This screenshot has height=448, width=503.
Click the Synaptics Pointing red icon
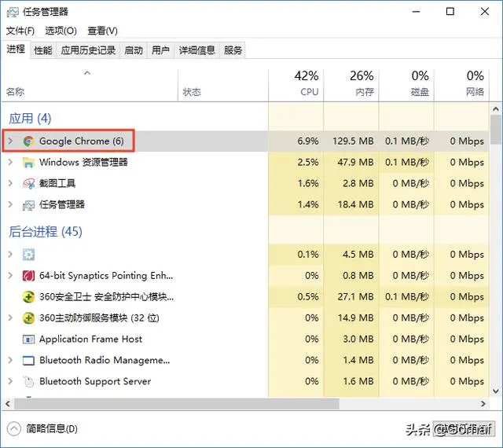coord(28,276)
